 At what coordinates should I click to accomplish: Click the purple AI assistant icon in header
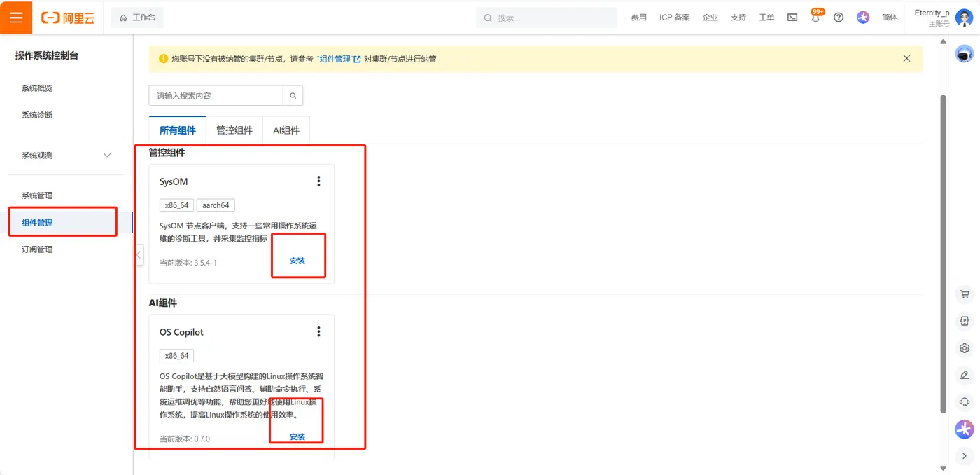point(863,18)
